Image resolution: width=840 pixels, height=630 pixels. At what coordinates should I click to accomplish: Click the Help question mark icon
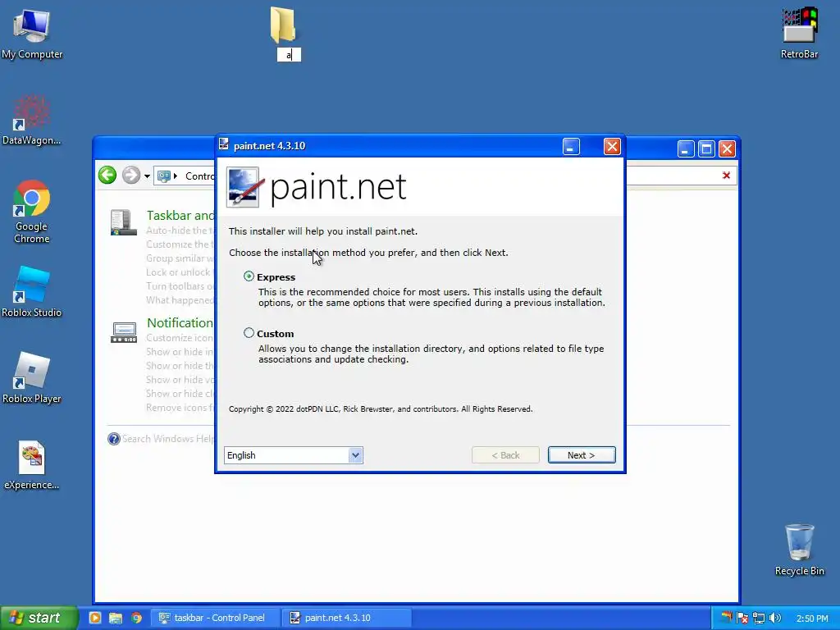(113, 440)
